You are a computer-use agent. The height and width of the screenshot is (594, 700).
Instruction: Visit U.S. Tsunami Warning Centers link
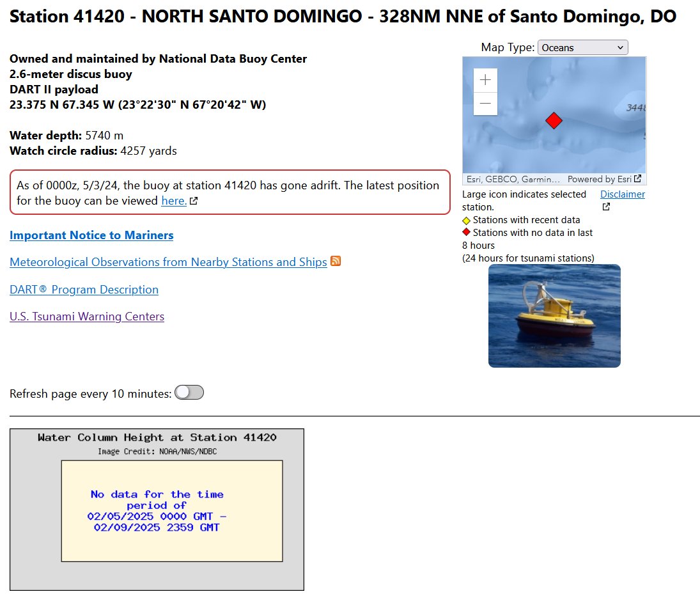pos(87,317)
